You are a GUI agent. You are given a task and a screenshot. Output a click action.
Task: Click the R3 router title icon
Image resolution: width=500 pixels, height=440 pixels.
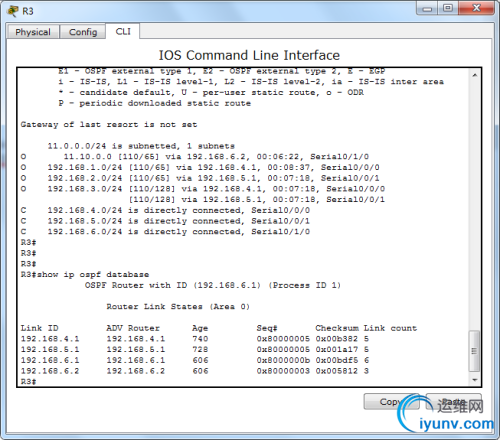click(13, 11)
